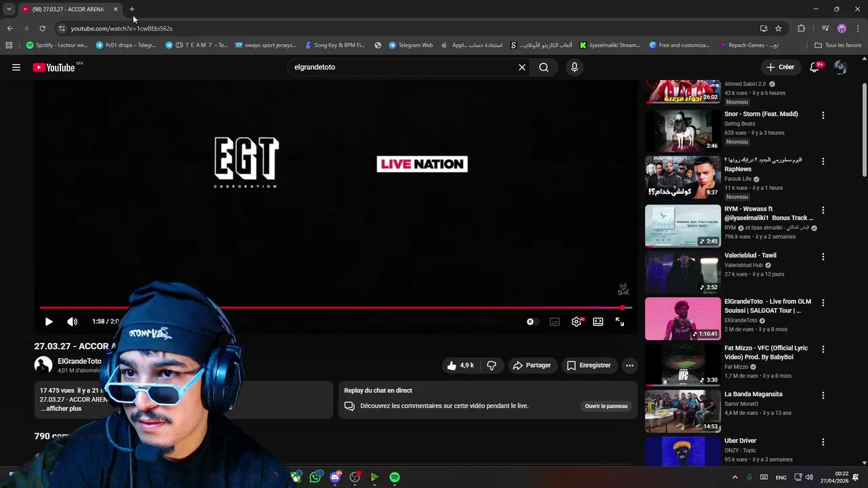Click the address bar URL
This screenshot has width=868, height=488.
point(121,28)
